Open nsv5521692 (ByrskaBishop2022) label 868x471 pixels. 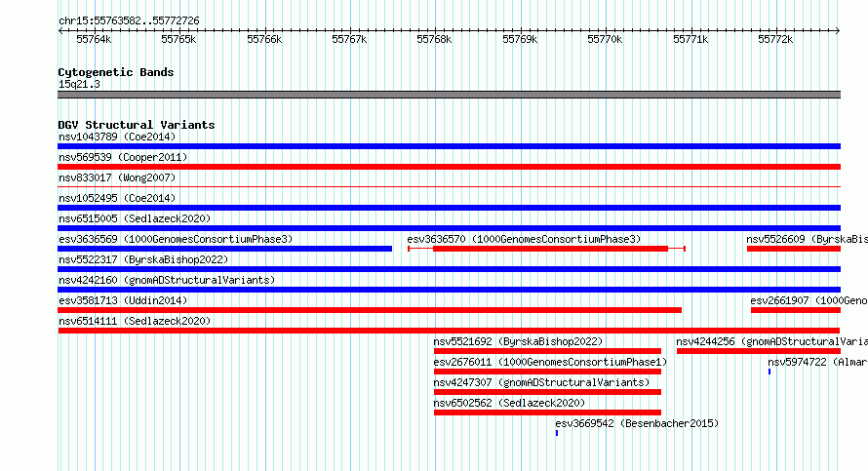(518, 341)
